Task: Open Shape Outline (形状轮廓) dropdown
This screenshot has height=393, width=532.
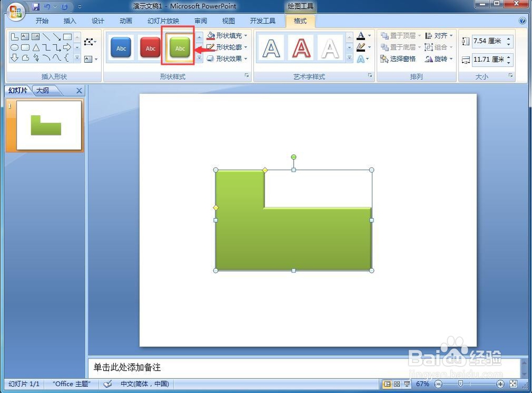Action: (227, 47)
